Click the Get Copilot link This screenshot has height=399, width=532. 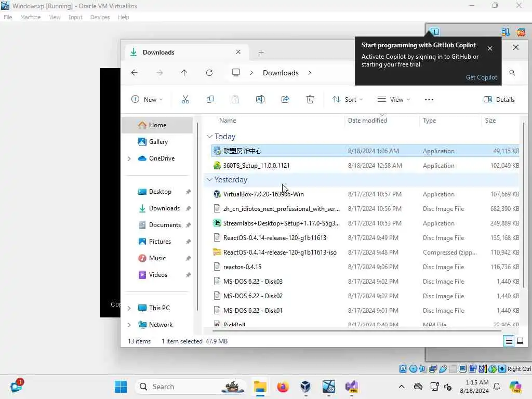pyautogui.click(x=482, y=77)
